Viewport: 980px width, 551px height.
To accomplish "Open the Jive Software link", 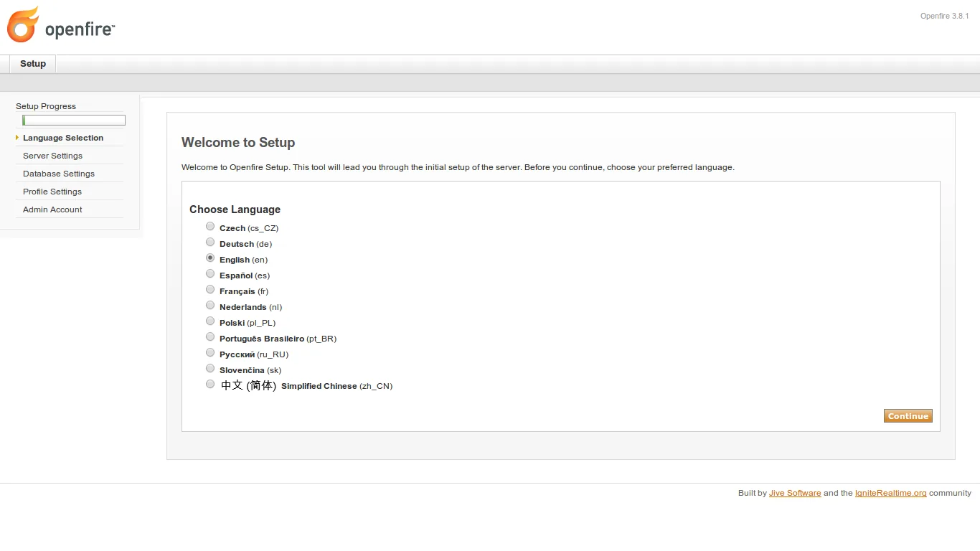I will 795,493.
